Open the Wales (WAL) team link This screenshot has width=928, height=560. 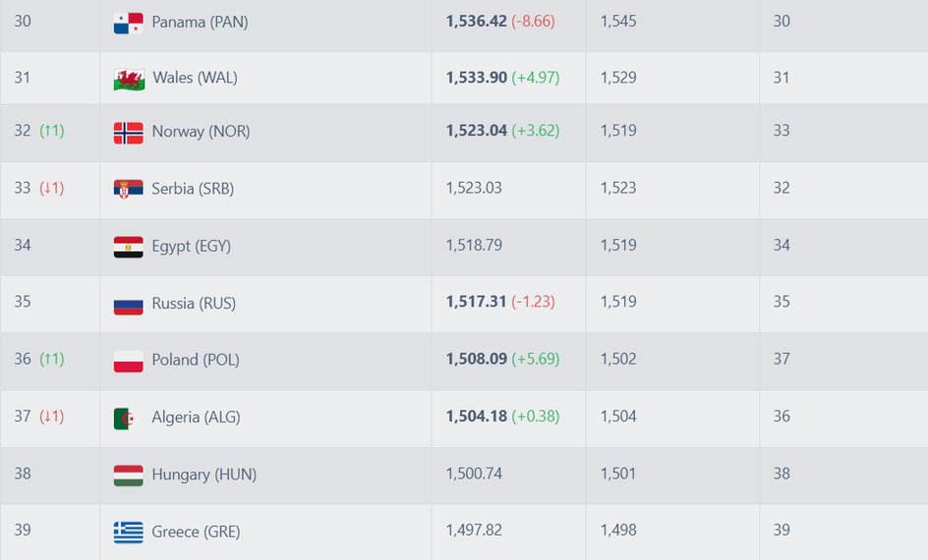[195, 78]
